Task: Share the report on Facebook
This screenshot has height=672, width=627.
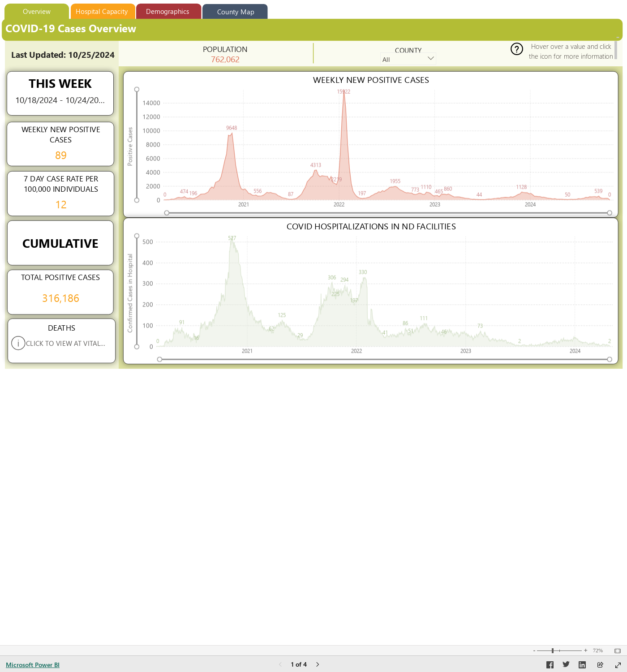Action: (550, 665)
